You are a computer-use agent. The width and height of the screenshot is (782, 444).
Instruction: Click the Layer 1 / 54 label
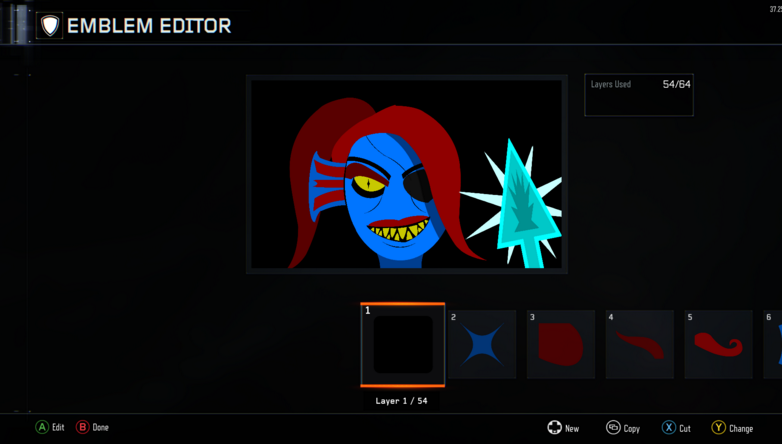pyautogui.click(x=401, y=401)
